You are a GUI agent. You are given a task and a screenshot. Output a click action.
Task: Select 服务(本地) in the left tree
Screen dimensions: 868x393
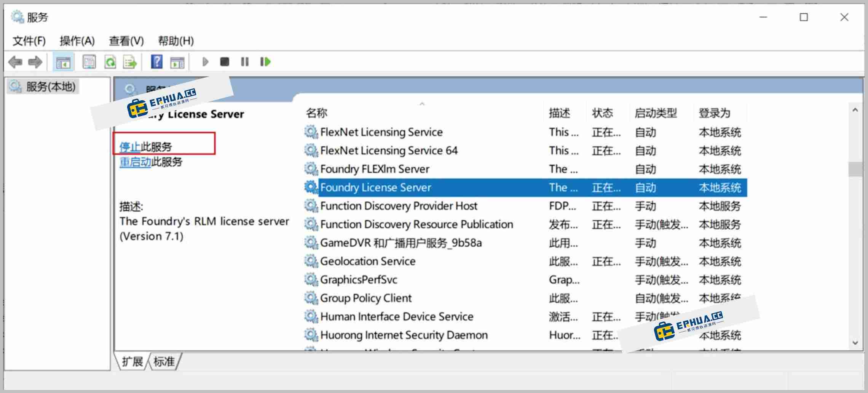pyautogui.click(x=43, y=87)
